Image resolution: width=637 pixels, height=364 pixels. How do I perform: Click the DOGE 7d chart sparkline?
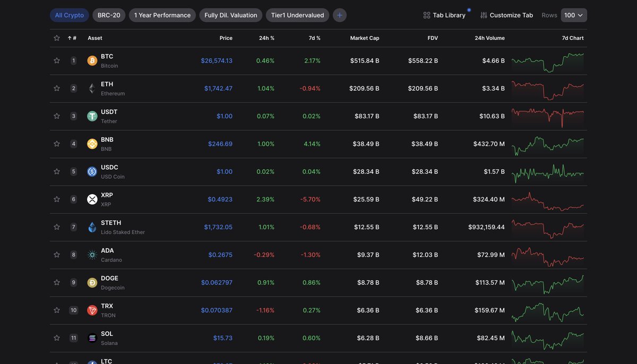548,284
